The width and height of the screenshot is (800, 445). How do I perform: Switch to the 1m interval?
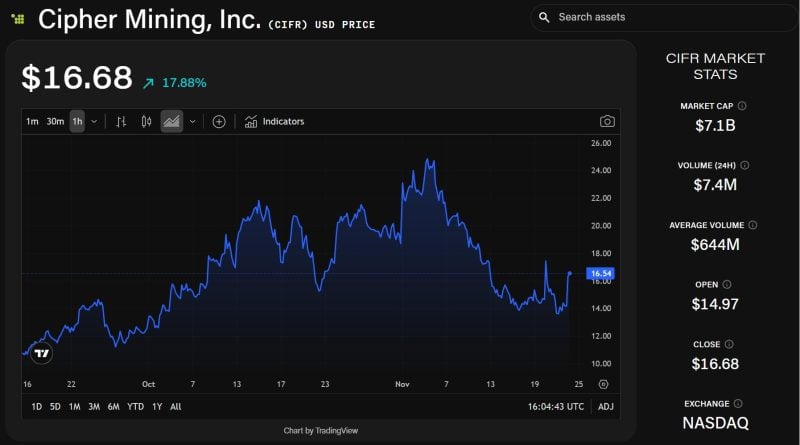[x=32, y=122]
